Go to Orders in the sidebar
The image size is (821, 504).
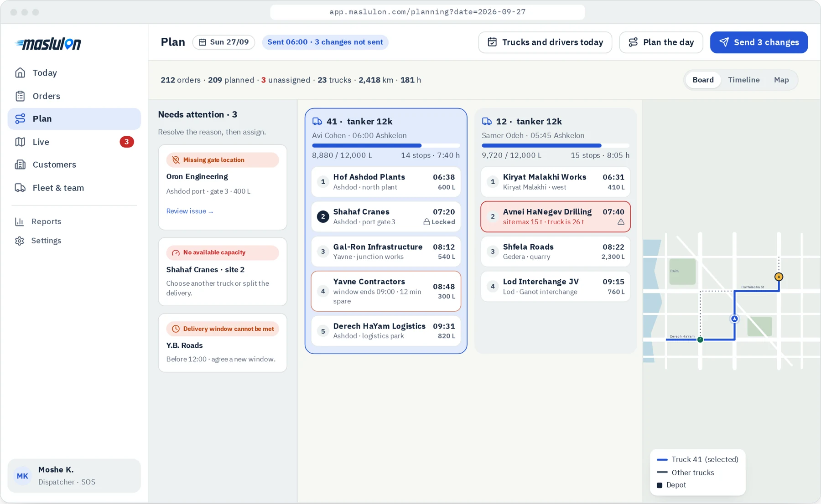(74, 96)
